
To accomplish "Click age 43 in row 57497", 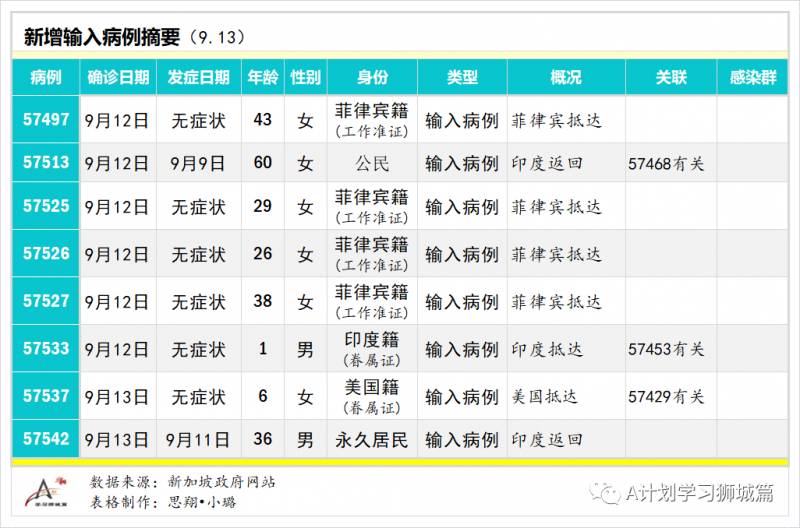I will [263, 119].
